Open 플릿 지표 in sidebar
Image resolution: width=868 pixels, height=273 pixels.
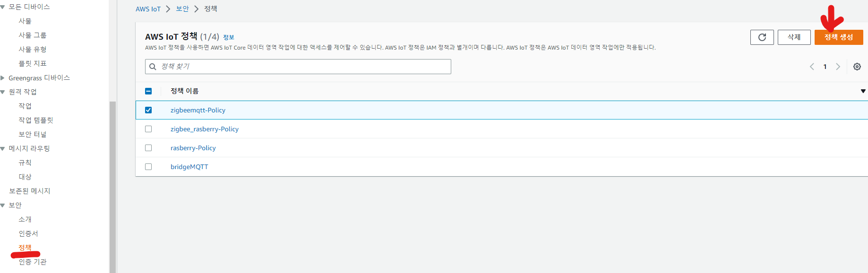pos(33,64)
